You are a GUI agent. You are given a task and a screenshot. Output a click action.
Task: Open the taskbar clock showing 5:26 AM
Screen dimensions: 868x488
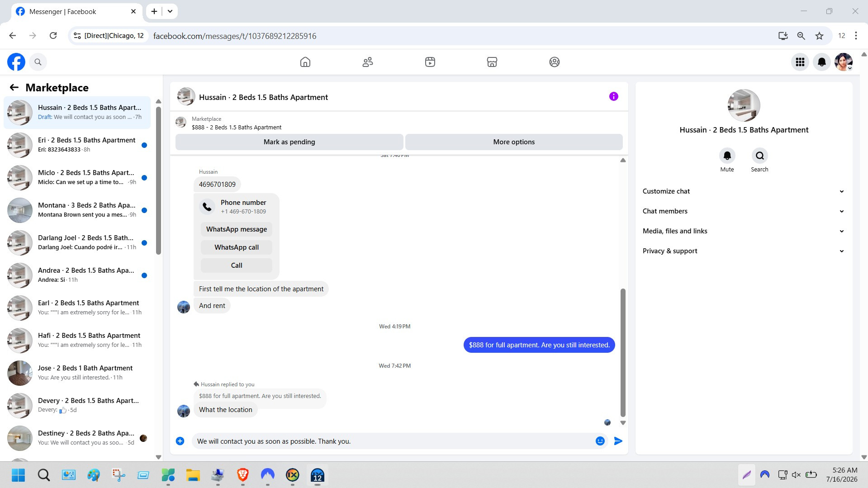pyautogui.click(x=841, y=475)
